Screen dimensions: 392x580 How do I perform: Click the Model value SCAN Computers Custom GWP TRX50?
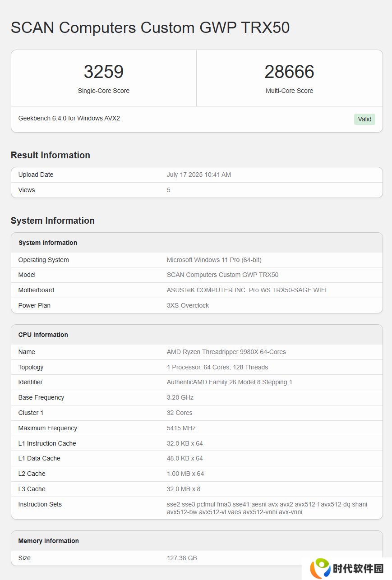(223, 275)
